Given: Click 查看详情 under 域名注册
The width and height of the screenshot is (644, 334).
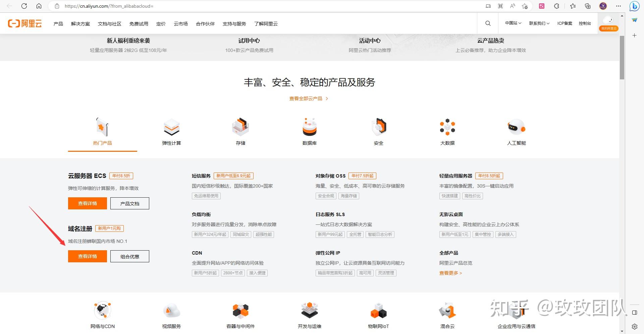Looking at the screenshot, I should click(87, 256).
